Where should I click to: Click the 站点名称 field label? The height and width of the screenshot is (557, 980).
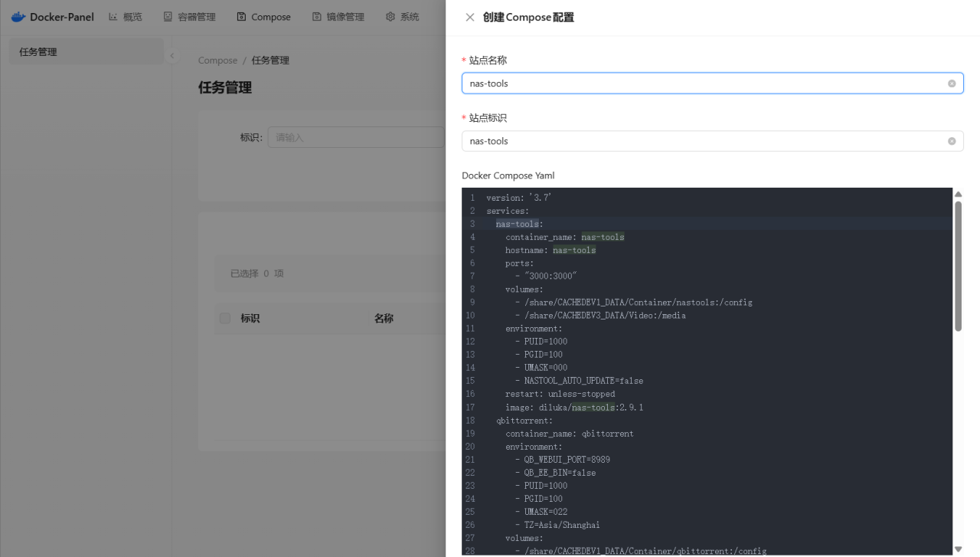(x=488, y=61)
